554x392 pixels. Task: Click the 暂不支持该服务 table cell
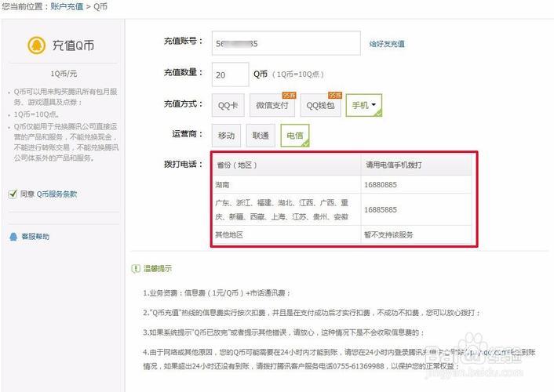point(417,235)
